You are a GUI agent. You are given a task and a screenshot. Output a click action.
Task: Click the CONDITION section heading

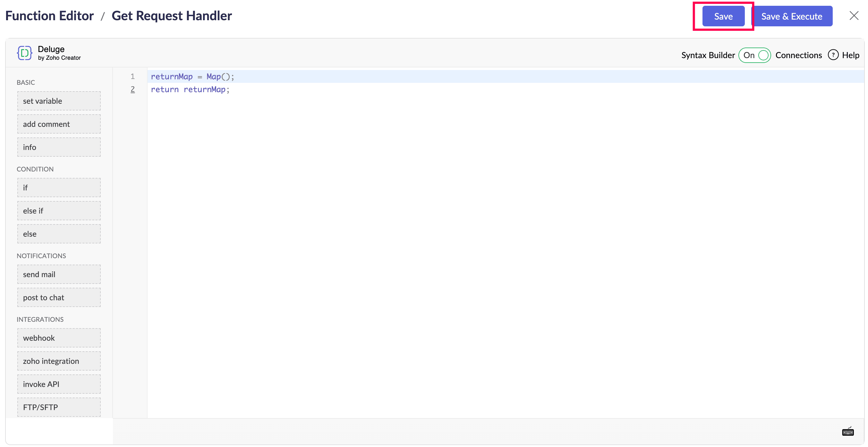pos(35,169)
